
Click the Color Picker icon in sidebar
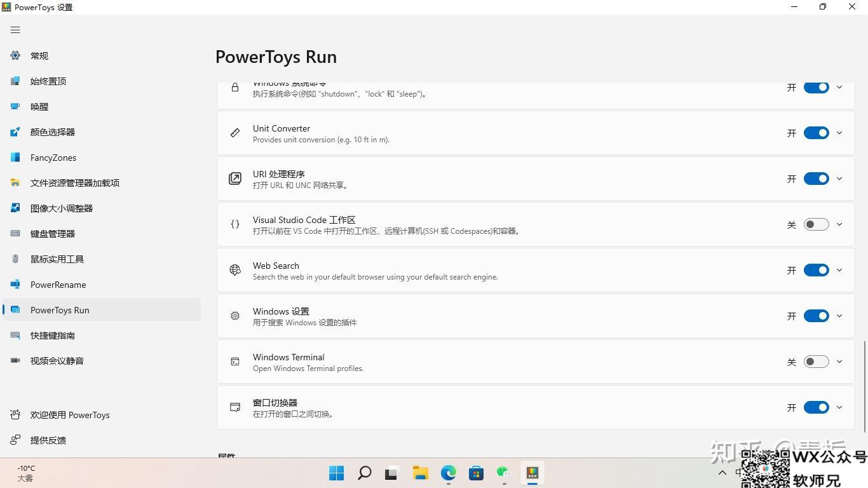point(15,132)
